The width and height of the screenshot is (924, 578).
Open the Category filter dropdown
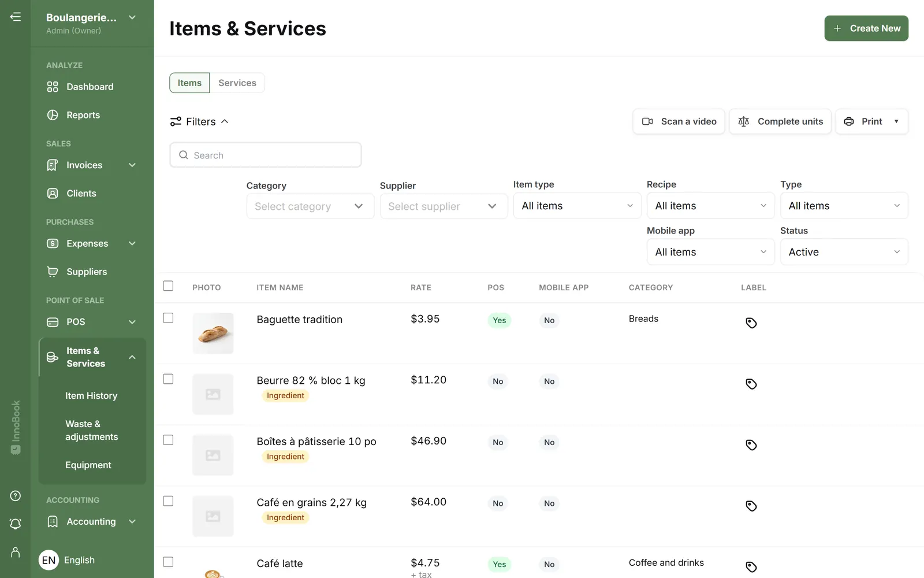coord(310,206)
